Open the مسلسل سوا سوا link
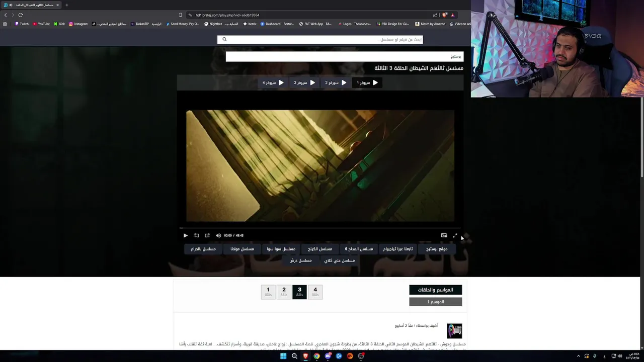This screenshot has height=362, width=644. [x=281, y=249]
